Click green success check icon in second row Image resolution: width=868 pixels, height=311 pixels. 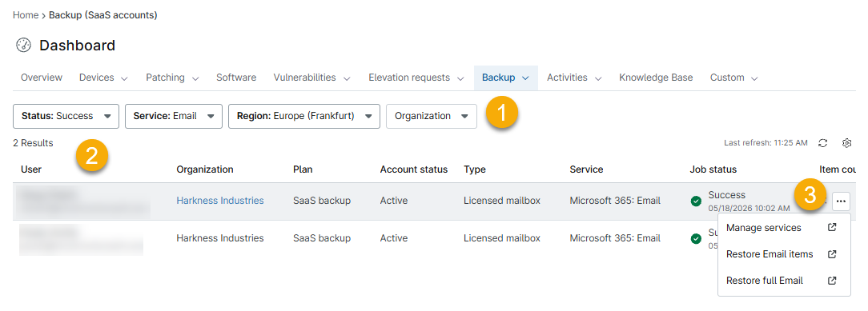[697, 238]
